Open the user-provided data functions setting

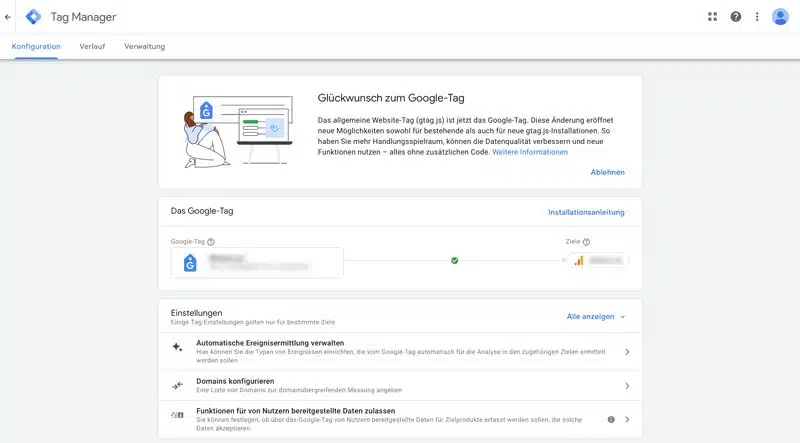pyautogui.click(x=400, y=420)
